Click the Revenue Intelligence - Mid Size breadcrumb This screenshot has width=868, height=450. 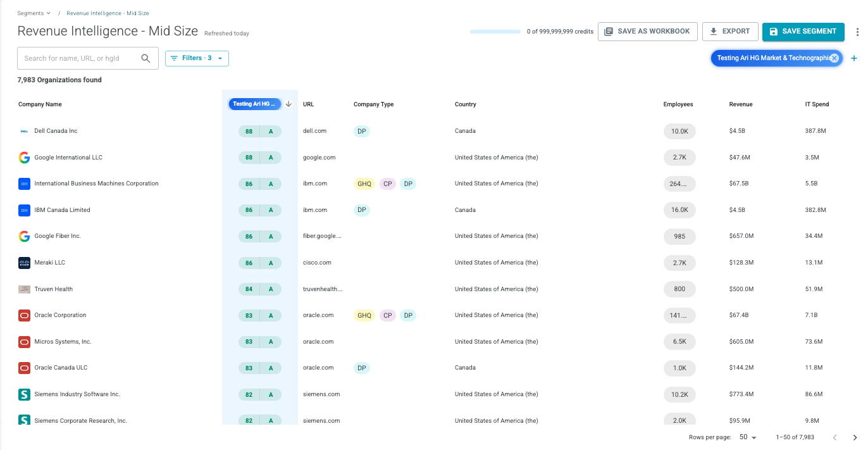[108, 13]
